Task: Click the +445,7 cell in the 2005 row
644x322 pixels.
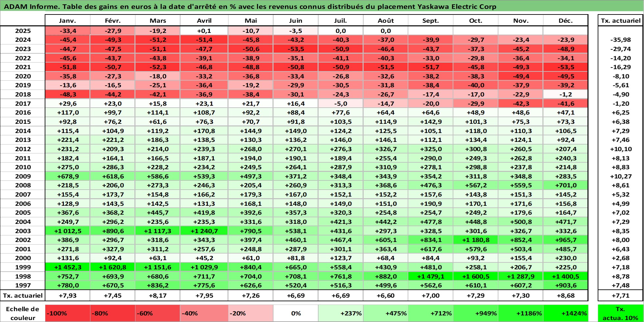Action: click(x=158, y=212)
